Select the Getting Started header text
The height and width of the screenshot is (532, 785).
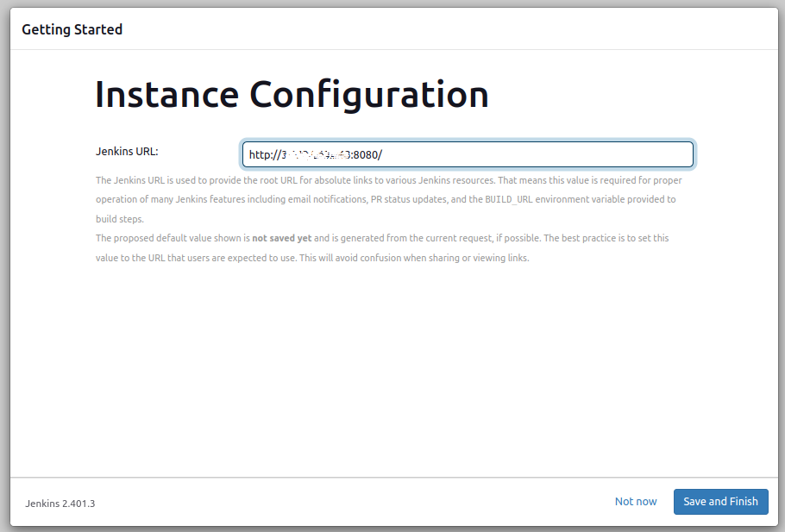pos(72,28)
